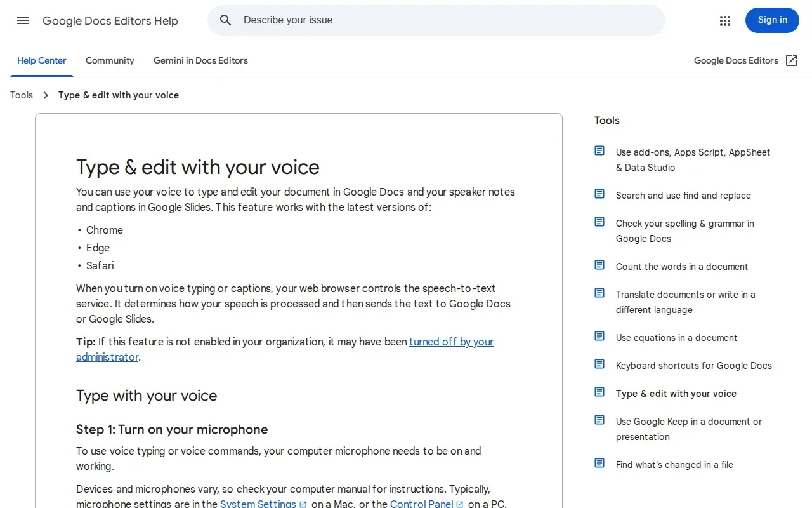Click the external link icon after Control Panel
This screenshot has width=812, height=508.
click(x=460, y=505)
